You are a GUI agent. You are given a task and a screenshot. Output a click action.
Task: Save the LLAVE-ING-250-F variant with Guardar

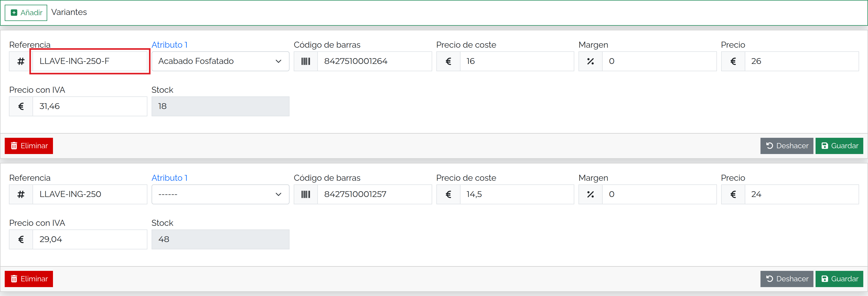coord(839,146)
